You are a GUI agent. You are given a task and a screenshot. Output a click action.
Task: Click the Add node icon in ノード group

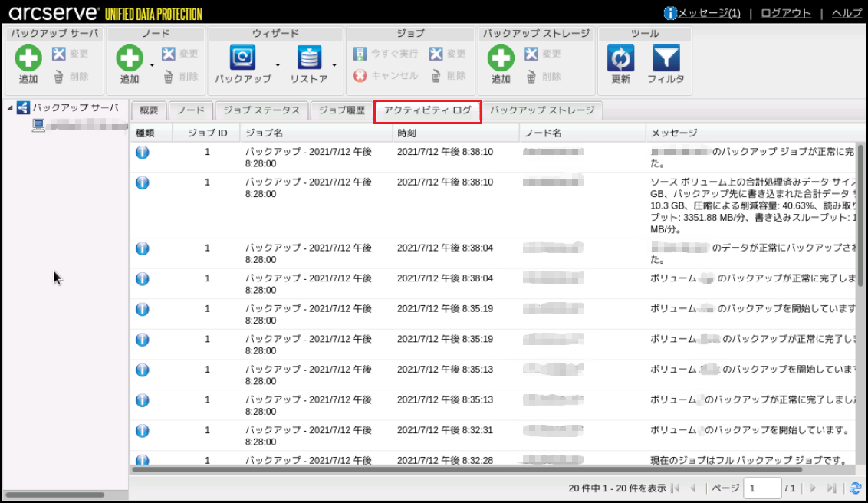pyautogui.click(x=130, y=59)
